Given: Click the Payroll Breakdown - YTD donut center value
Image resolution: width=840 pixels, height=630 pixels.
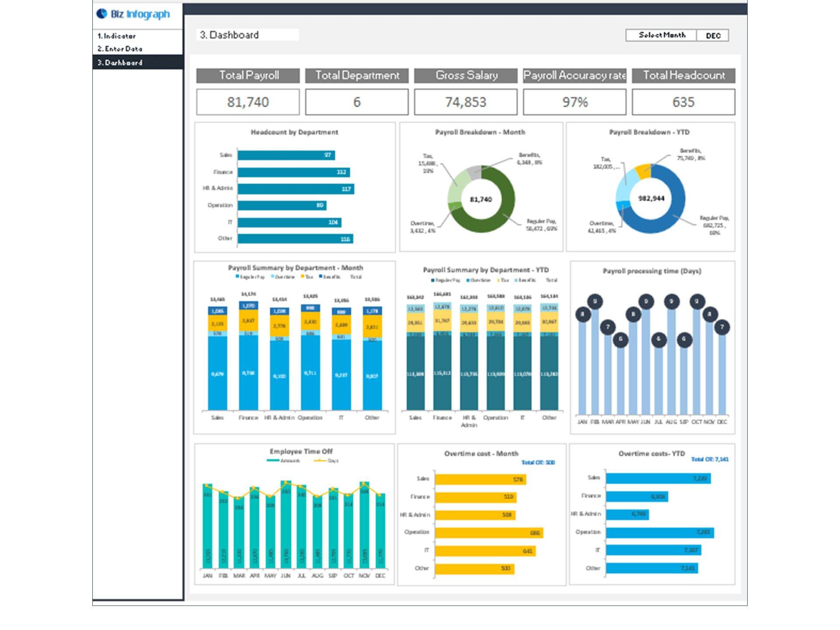Looking at the screenshot, I should pos(651,198).
